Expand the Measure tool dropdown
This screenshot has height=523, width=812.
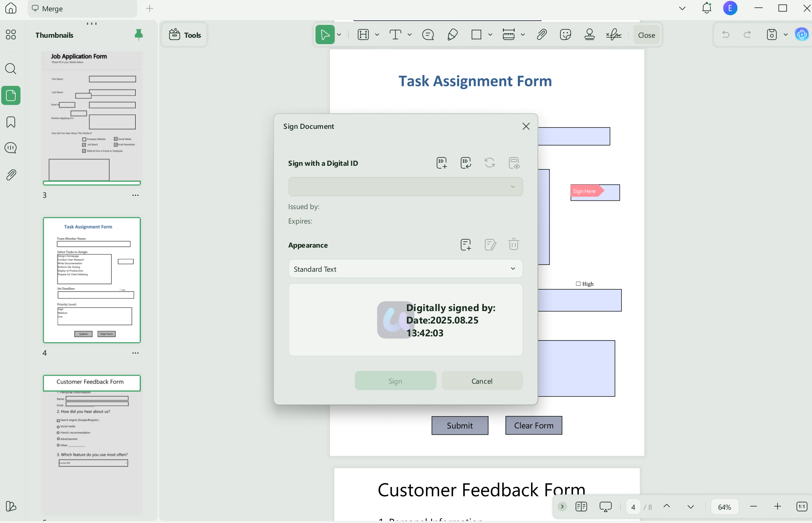coord(523,35)
